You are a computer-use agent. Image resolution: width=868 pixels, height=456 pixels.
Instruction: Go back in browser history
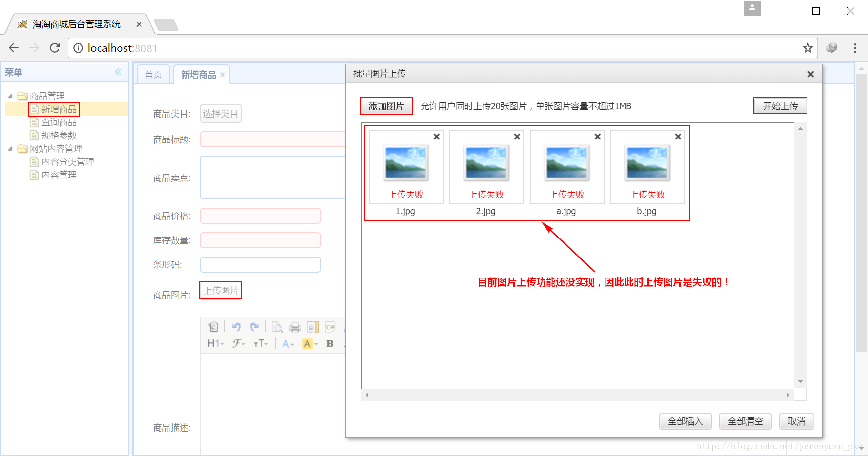pos(14,48)
